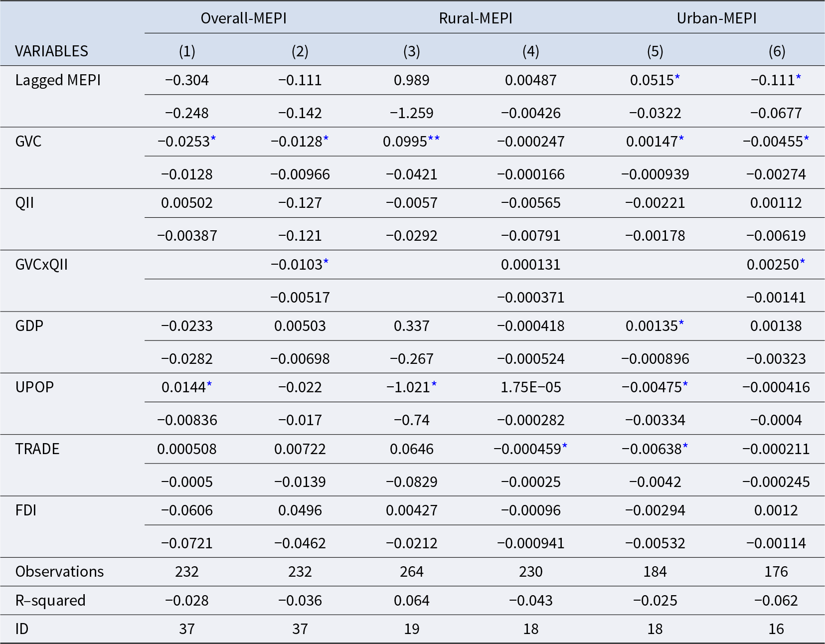
Task: Select the Overall-MEPI column group header
Action: 244,18
